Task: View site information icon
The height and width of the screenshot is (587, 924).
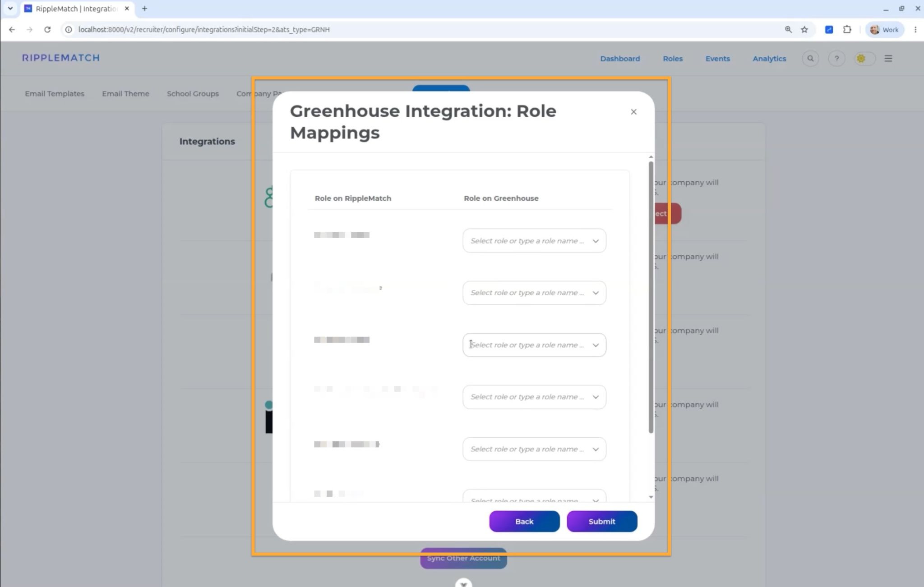Action: 68,29
